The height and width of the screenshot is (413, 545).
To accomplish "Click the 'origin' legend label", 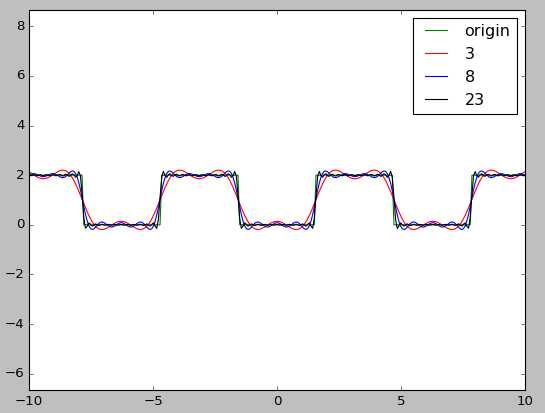I will click(x=487, y=31).
